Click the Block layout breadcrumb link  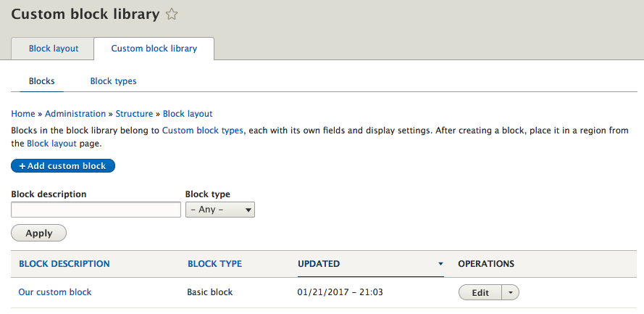tap(188, 114)
